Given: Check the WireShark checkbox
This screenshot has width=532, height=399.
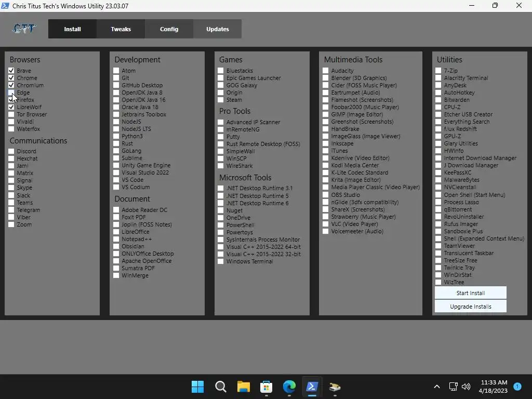Looking at the screenshot, I should [x=220, y=166].
